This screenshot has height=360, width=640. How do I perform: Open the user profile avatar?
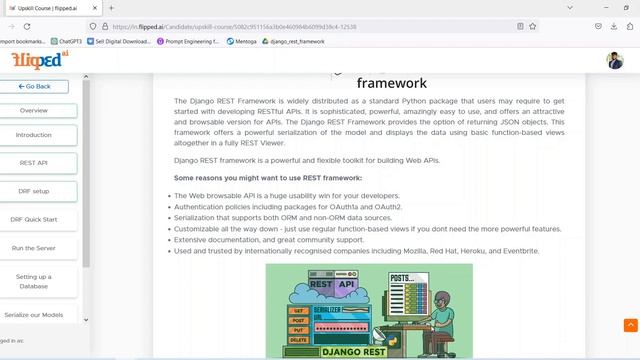(x=615, y=60)
